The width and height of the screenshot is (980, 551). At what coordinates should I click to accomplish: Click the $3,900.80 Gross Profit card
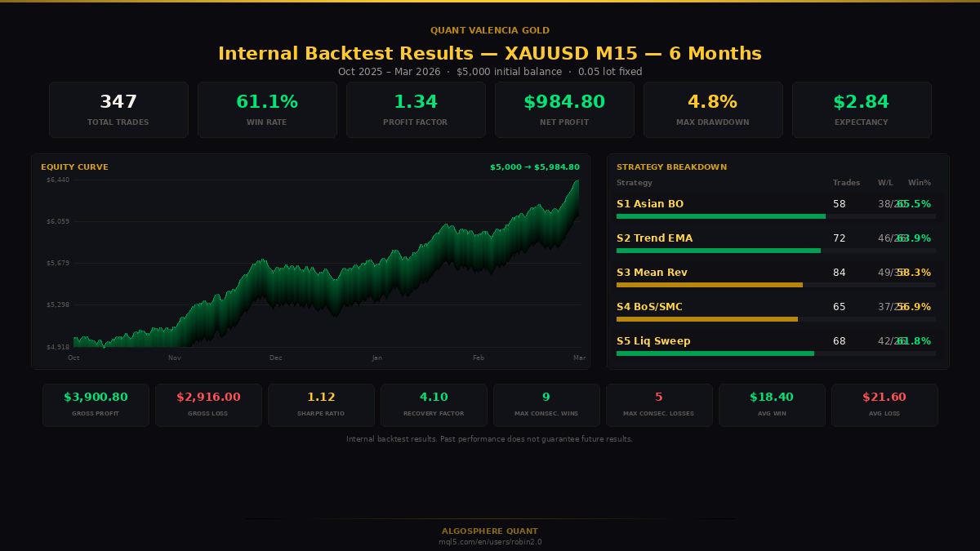coord(96,405)
